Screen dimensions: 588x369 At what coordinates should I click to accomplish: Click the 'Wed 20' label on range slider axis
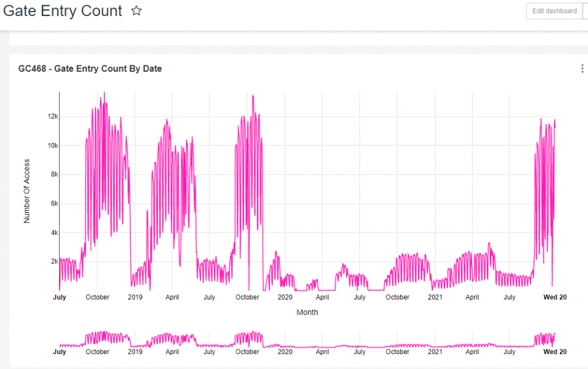[x=555, y=352]
